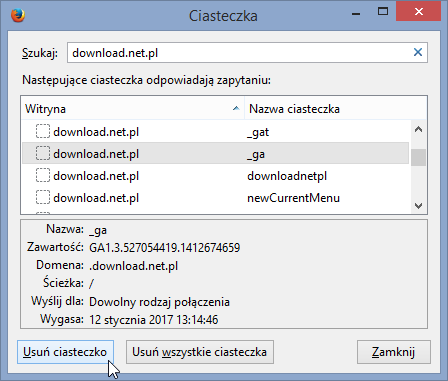This screenshot has width=448, height=381.
Task: Click the Firefox logo in the title bar
Action: click(x=18, y=15)
